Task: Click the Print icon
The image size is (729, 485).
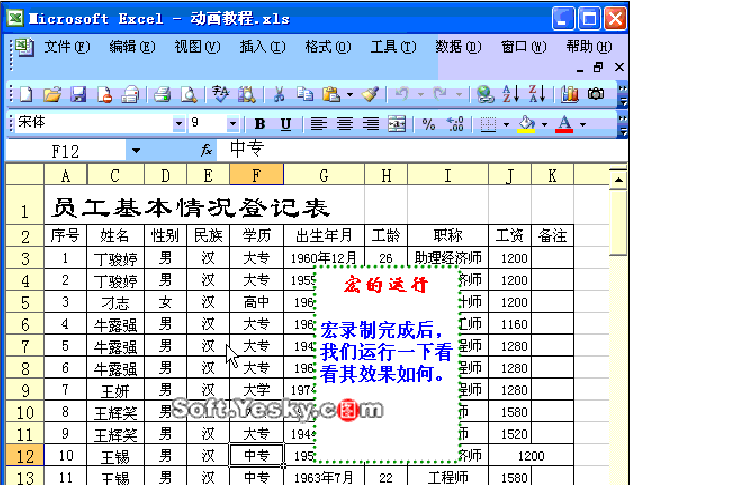Action: coord(162,94)
